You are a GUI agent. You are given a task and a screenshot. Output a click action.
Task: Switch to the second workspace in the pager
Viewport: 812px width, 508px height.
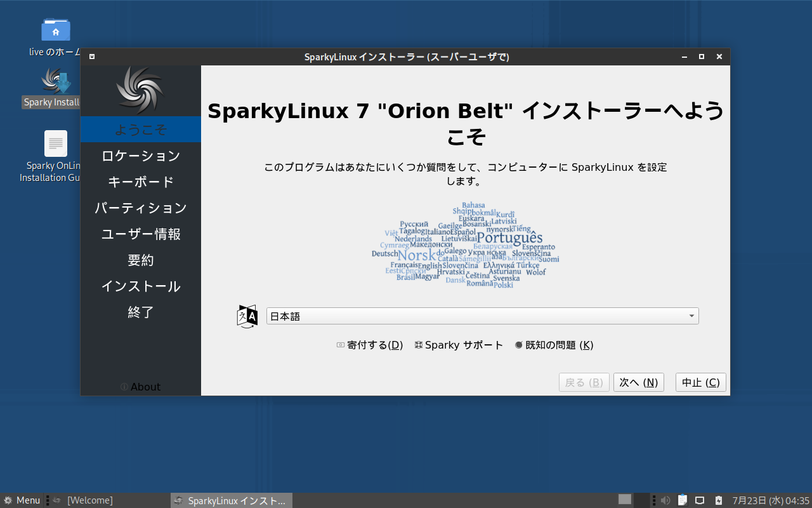tap(641, 500)
